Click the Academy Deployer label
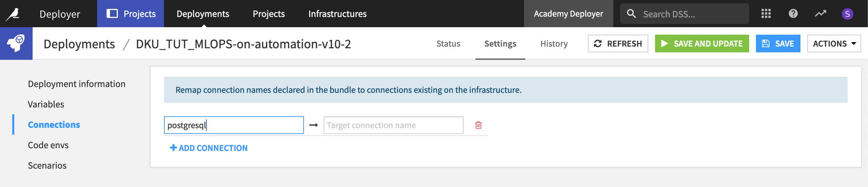This screenshot has width=868, height=187. pos(568,14)
